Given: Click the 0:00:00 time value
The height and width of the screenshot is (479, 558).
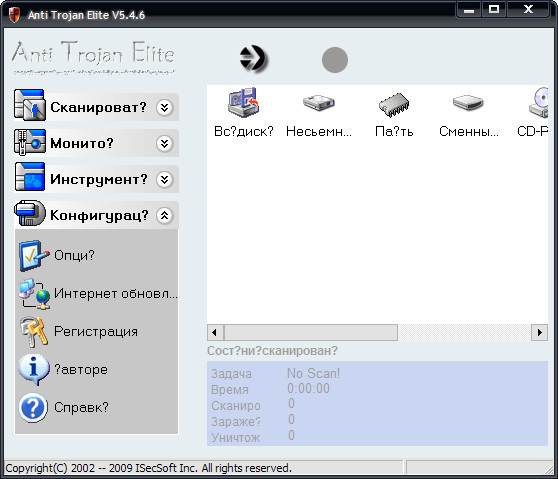Looking at the screenshot, I should tap(309, 388).
